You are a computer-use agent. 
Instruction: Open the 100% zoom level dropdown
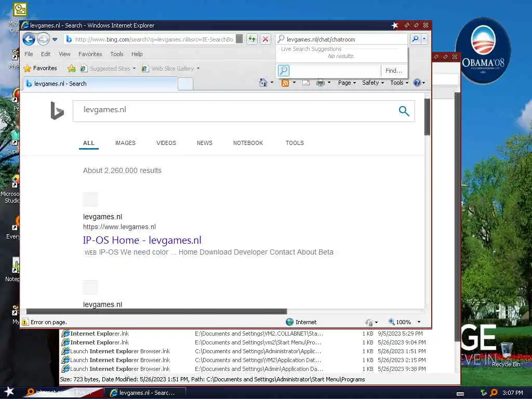(419, 322)
